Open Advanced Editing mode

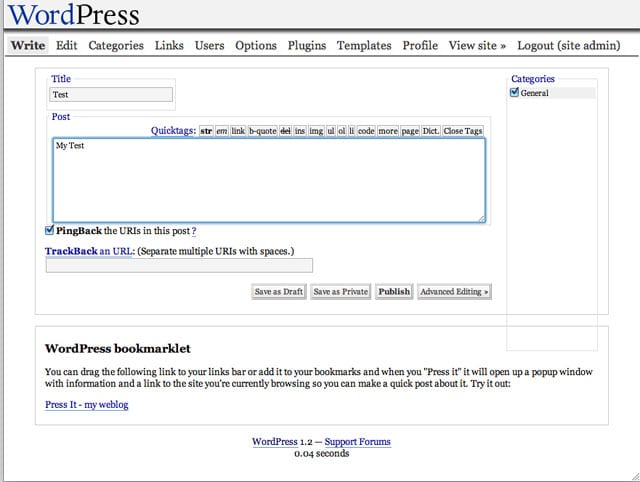(x=454, y=292)
